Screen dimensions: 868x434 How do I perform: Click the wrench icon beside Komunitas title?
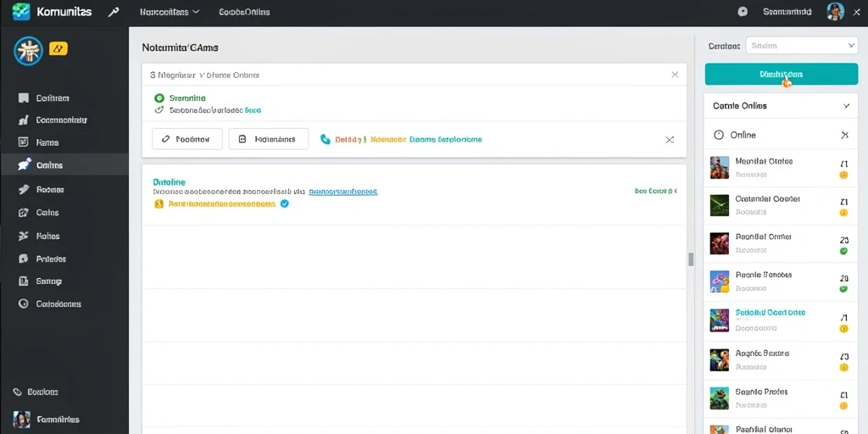(x=114, y=12)
